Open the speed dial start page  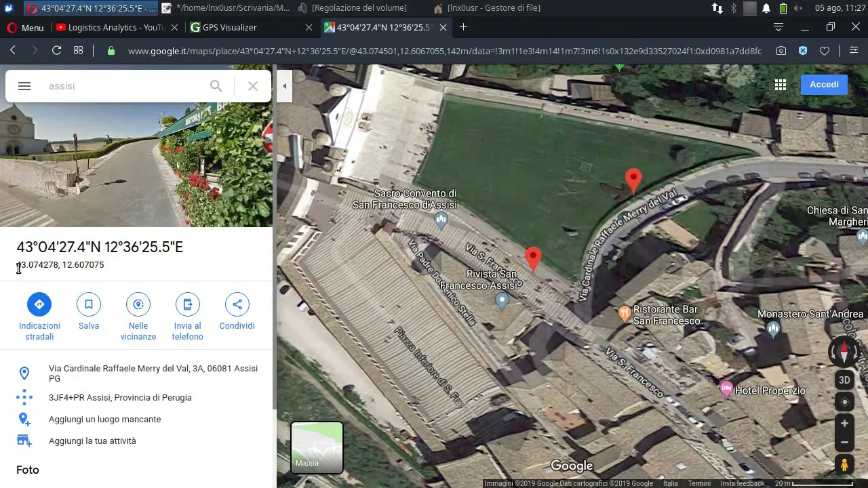tap(78, 51)
